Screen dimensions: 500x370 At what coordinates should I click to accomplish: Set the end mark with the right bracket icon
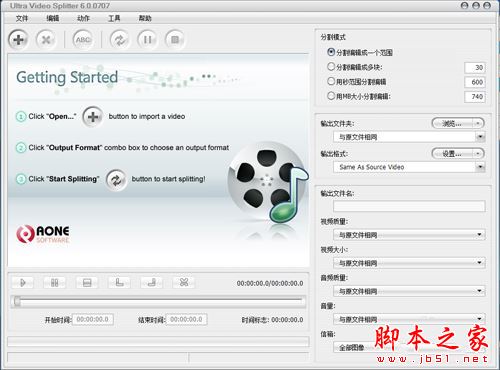coord(151,283)
